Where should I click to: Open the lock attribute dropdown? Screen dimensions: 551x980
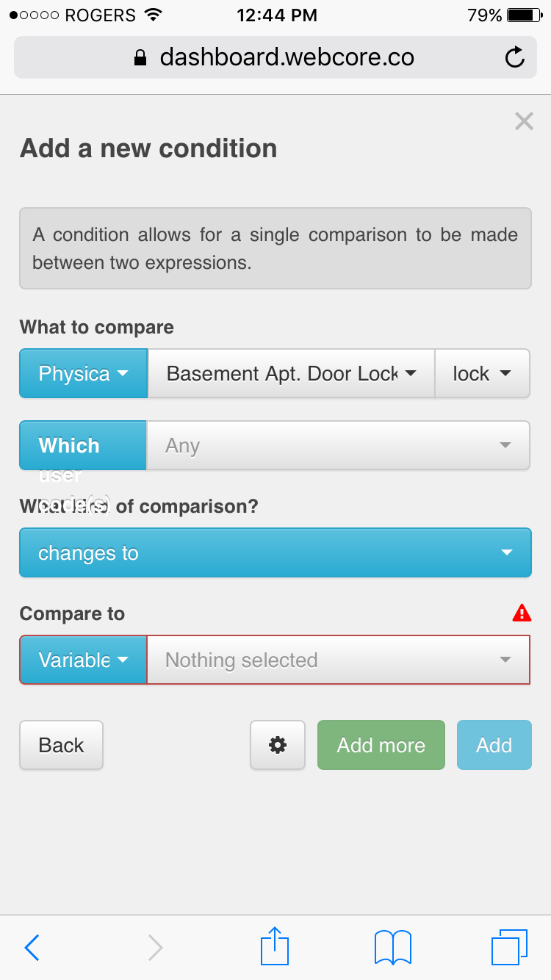tap(482, 373)
